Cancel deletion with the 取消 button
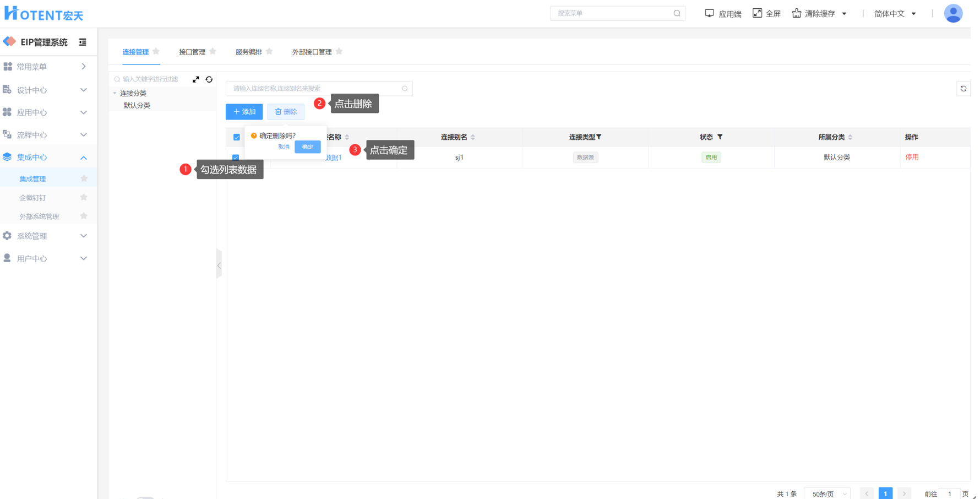Screen dimensions: 980x499 pyautogui.click(x=284, y=147)
